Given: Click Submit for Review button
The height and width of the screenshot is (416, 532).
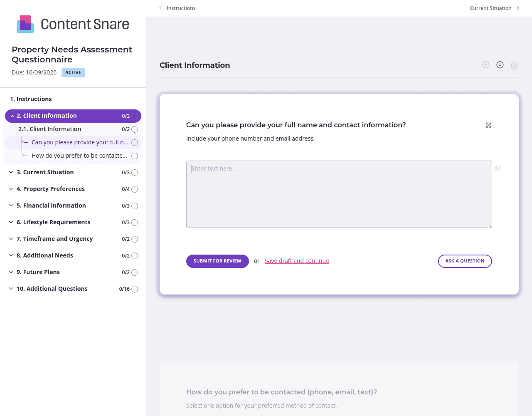Looking at the screenshot, I should (x=217, y=261).
